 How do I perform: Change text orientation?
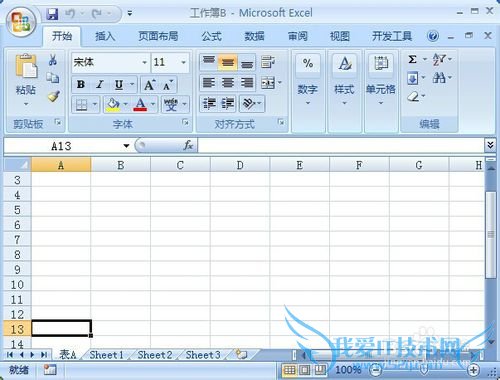coord(249,104)
